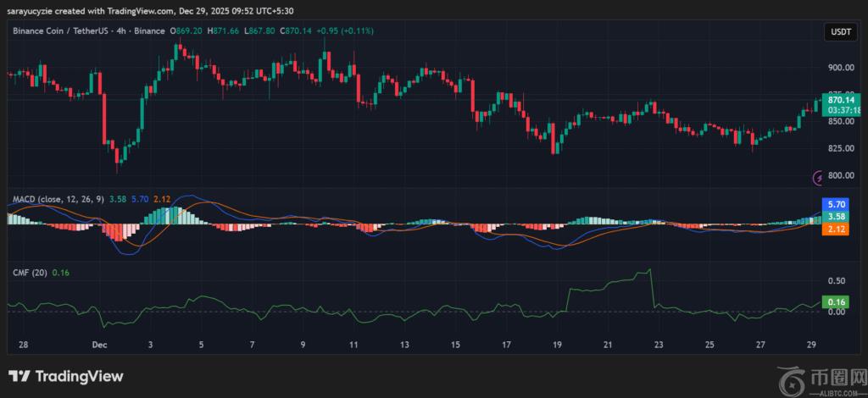Select the CMF (20) indicator label
Screen dimensions: 868x398
[29, 272]
